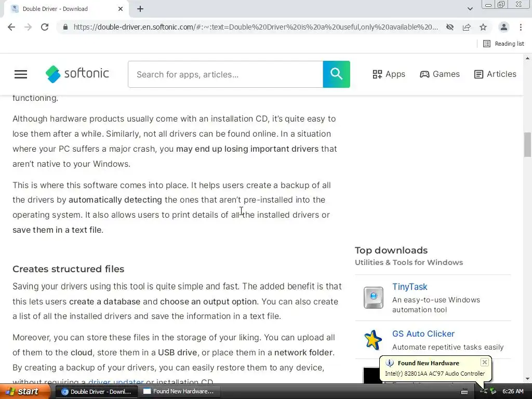The width and height of the screenshot is (532, 399).
Task: Close the Found New Hardware balloon
Action: coord(485,362)
